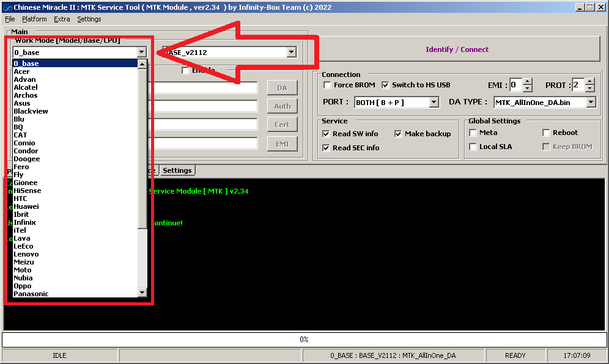Open the PORT BOTH [ B + P ] dropdown
Screen dimensions: 609x364
click(434, 103)
